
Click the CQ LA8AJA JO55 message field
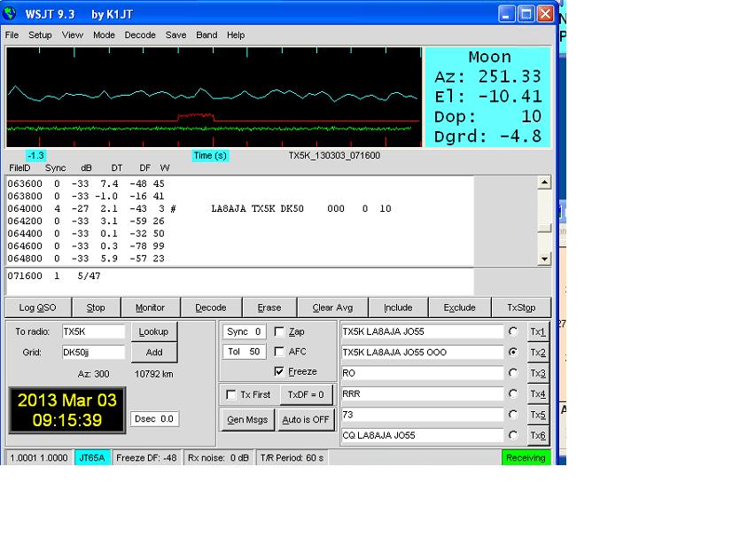[422, 435]
